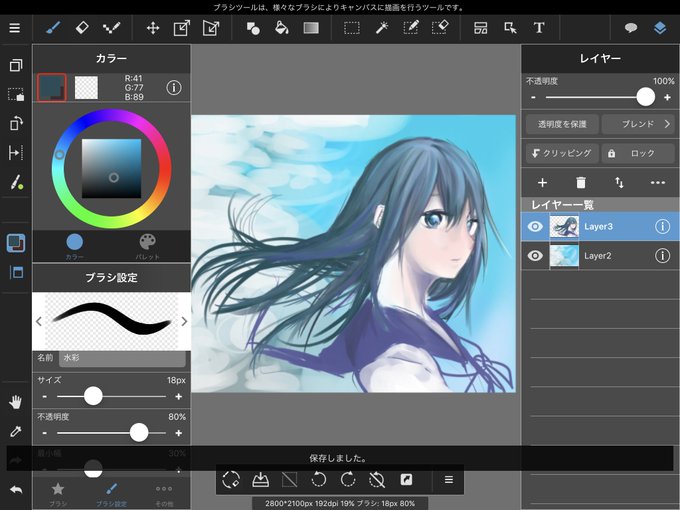This screenshot has width=680, height=510.
Task: Add a new layer with plus
Action: point(542,183)
